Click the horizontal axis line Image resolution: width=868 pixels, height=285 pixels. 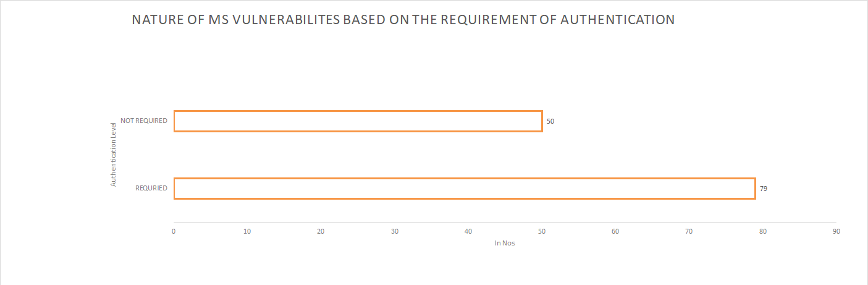505,222
